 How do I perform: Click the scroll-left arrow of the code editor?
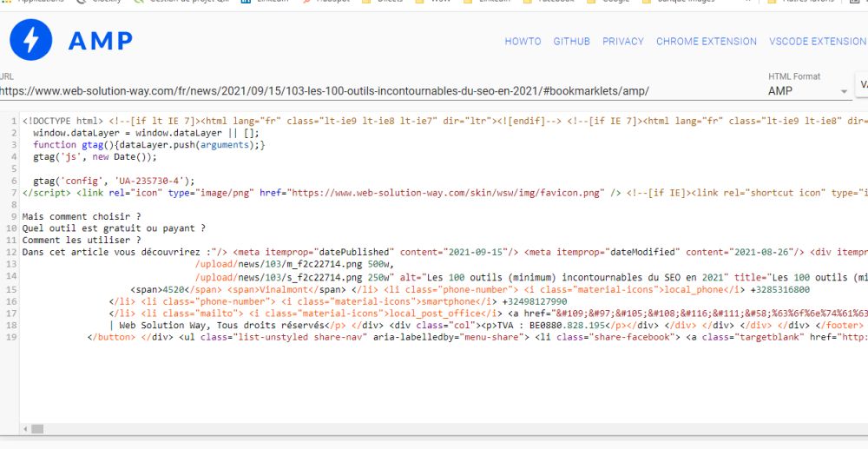(25, 429)
